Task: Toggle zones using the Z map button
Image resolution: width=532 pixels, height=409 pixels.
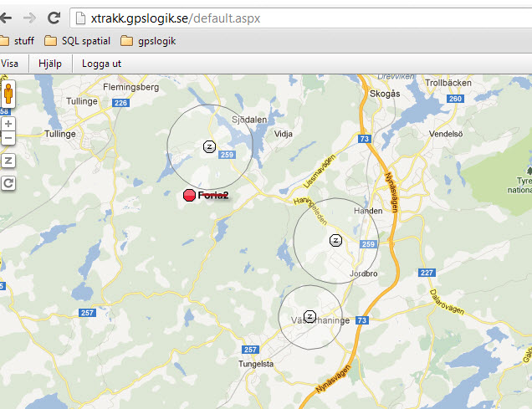Action: (8, 161)
